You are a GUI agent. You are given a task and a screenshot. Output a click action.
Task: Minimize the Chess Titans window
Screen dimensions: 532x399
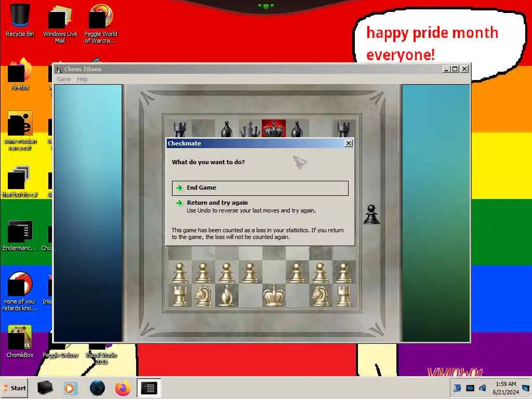[x=447, y=69]
